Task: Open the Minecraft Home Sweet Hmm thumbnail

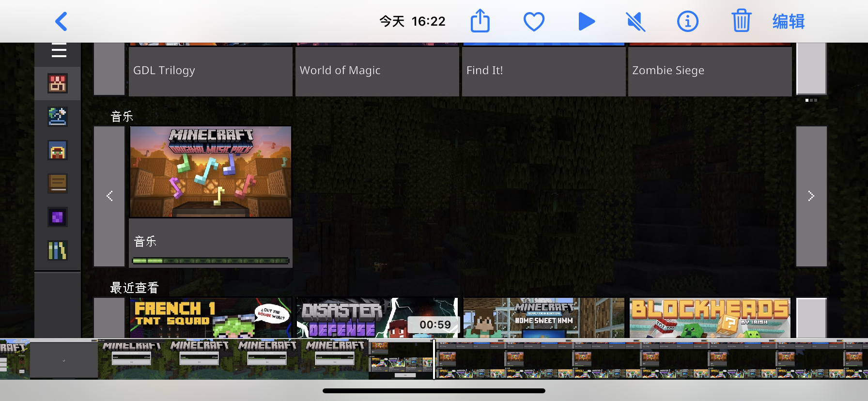Action: click(544, 318)
